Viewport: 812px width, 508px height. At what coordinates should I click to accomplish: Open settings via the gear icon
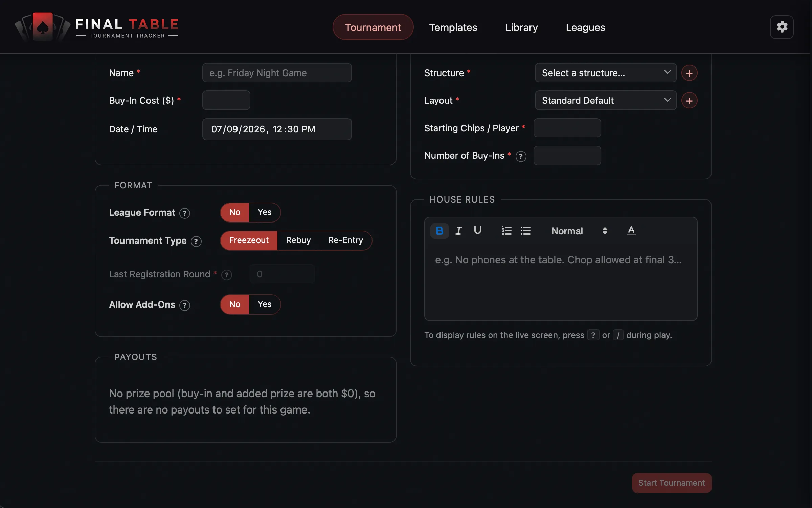tap(782, 27)
